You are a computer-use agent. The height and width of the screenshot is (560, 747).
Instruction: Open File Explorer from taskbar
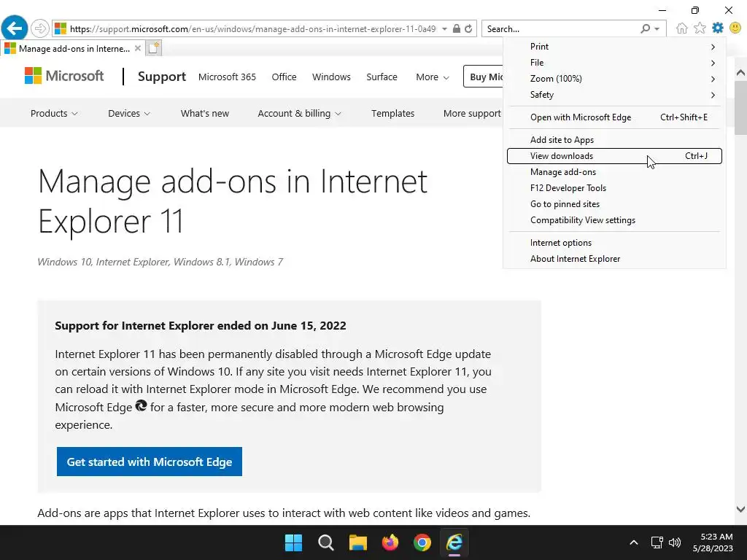click(x=357, y=542)
